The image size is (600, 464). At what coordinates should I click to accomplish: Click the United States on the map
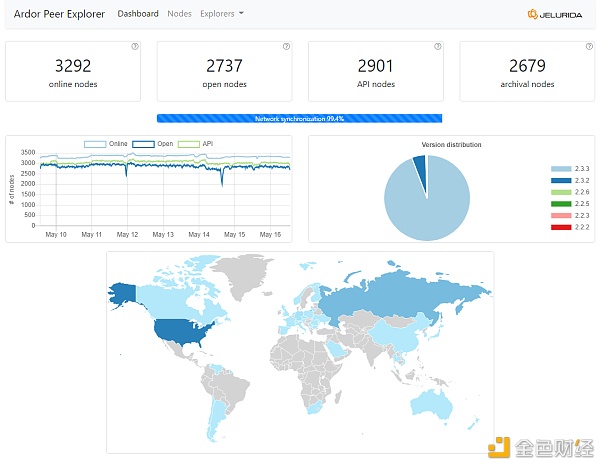[x=180, y=331]
